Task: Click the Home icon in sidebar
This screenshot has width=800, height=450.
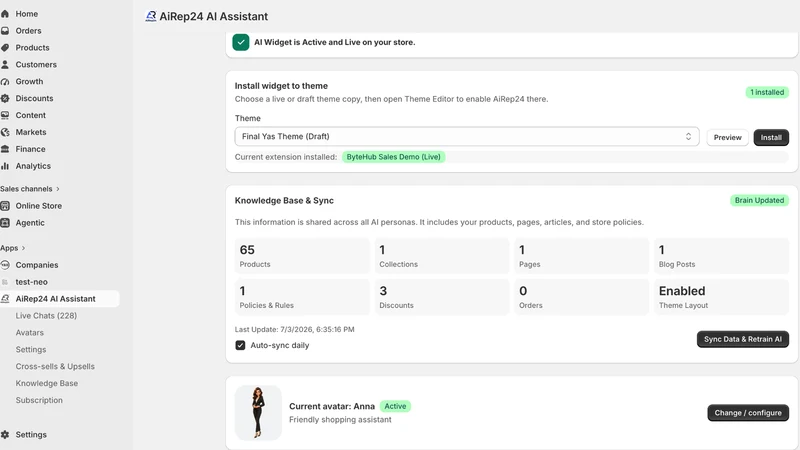Action: tap(5, 14)
